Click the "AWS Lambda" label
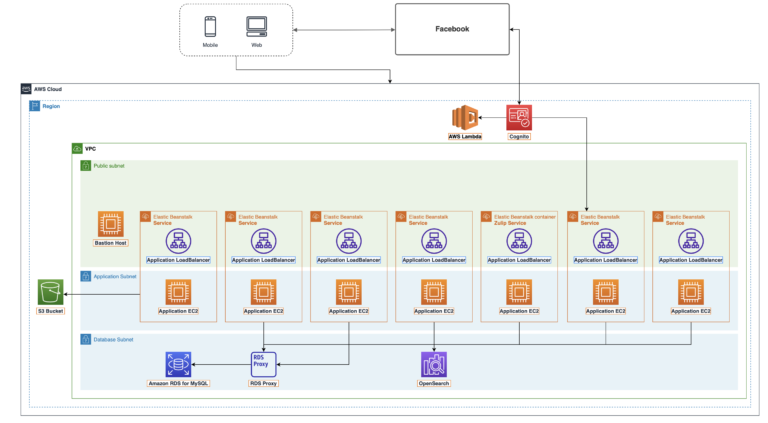This screenshot has width=768, height=423. [465, 137]
